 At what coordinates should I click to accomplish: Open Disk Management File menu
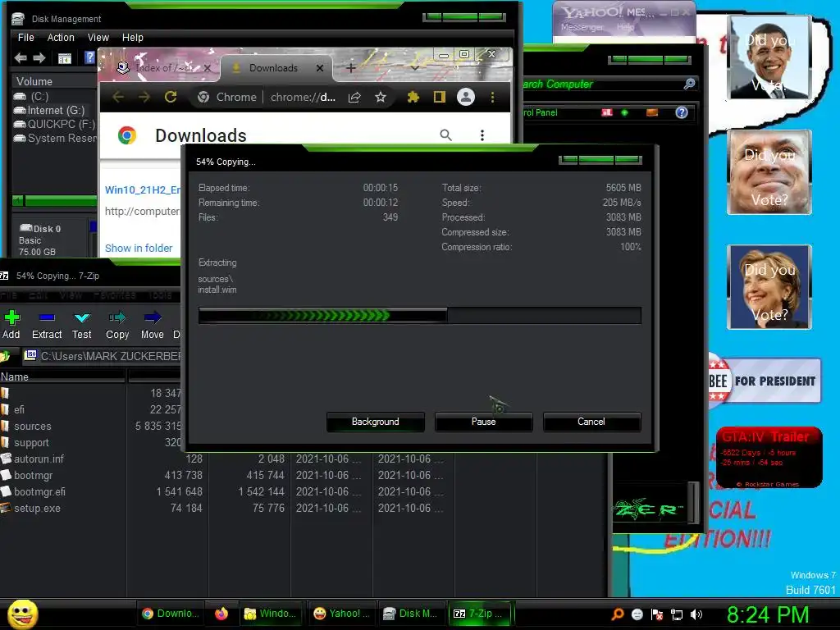click(25, 38)
